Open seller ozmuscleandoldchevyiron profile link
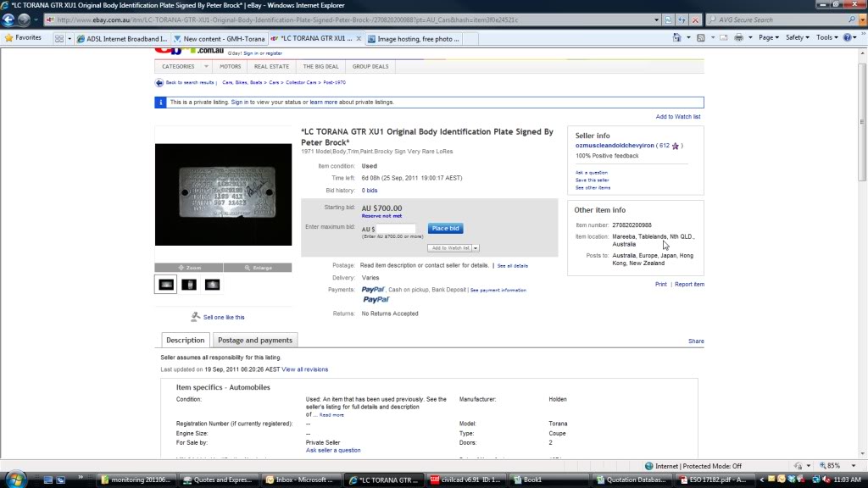868x488 pixels. [615, 146]
